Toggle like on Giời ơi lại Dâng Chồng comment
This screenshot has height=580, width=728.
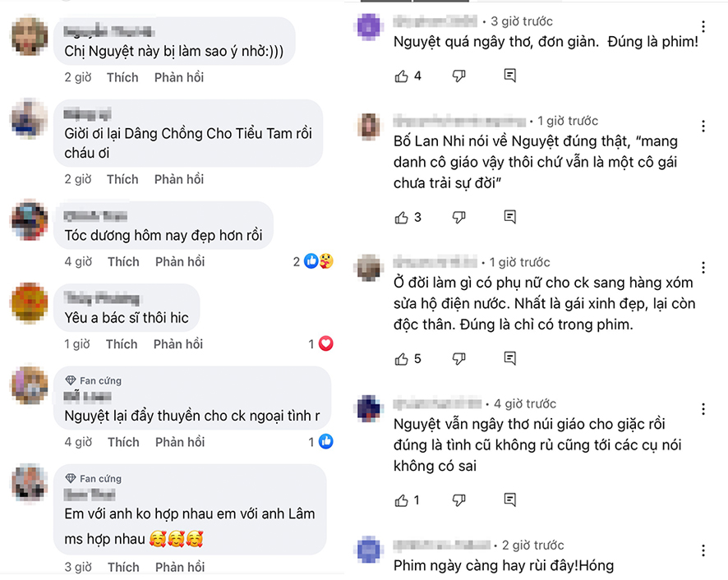pyautogui.click(x=122, y=178)
